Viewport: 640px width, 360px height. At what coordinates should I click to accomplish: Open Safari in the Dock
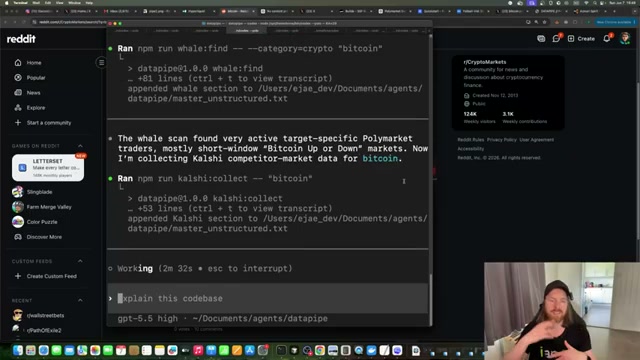pyautogui.click(x=44, y=350)
